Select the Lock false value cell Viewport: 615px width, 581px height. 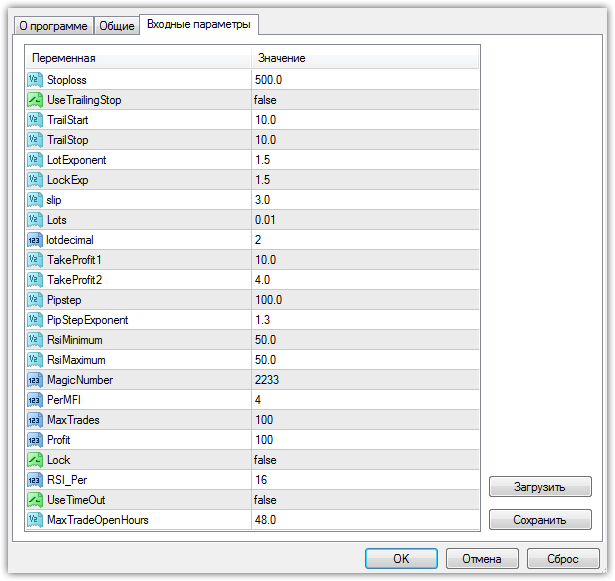pyautogui.click(x=365, y=460)
